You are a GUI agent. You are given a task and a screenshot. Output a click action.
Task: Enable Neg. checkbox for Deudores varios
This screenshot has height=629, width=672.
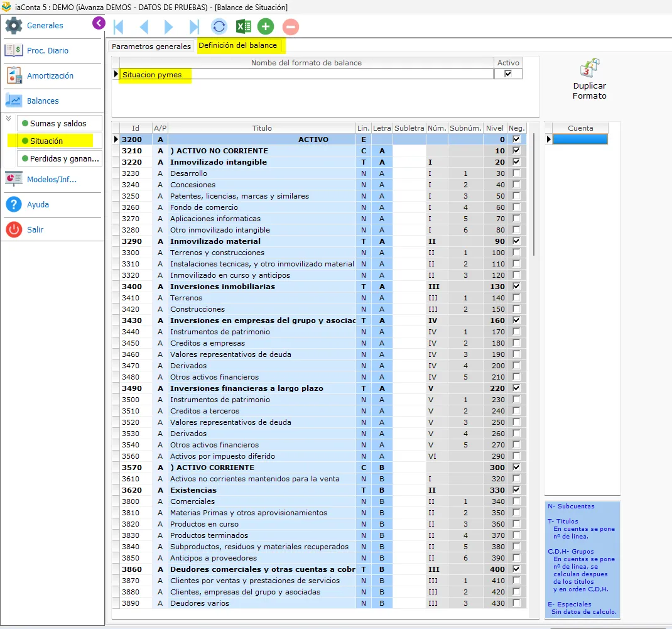(516, 603)
